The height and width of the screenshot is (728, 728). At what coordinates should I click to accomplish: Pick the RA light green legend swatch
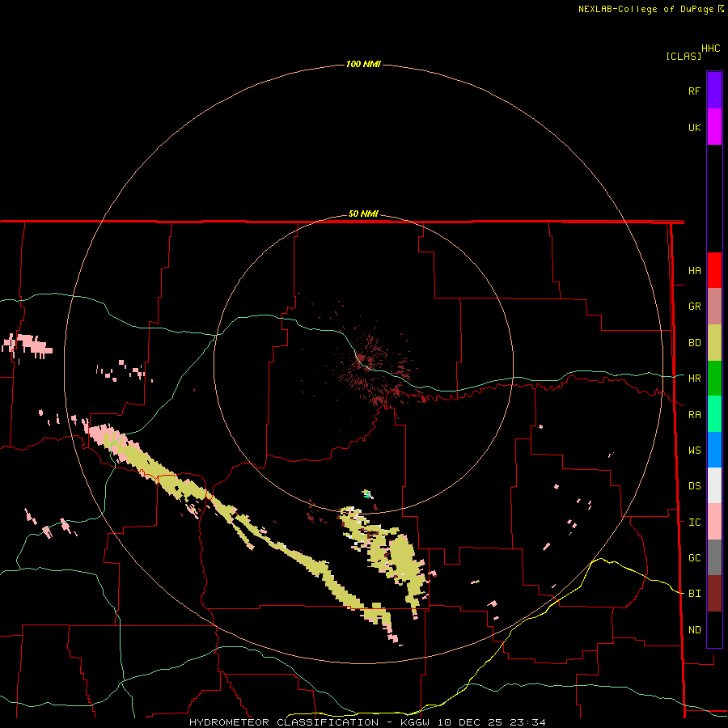tap(714, 414)
